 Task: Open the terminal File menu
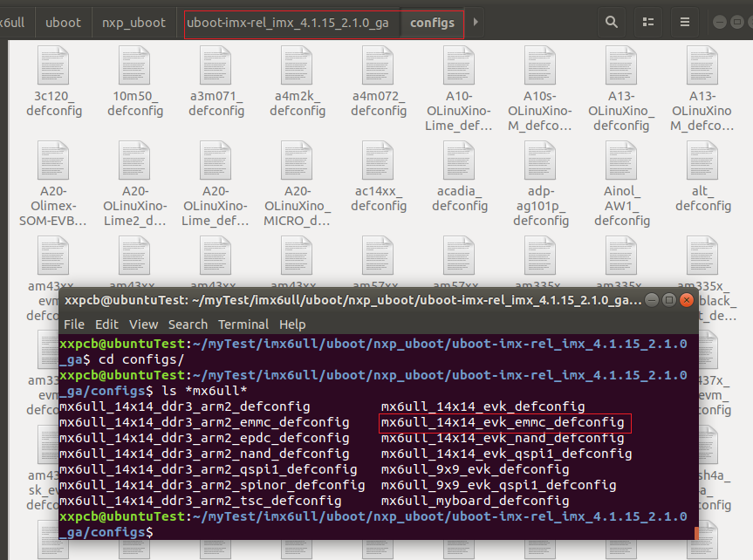pos(74,324)
